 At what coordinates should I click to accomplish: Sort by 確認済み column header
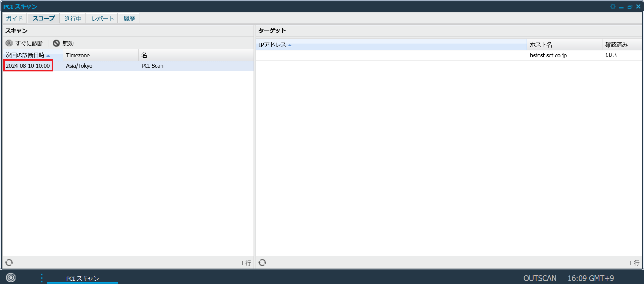(622, 45)
